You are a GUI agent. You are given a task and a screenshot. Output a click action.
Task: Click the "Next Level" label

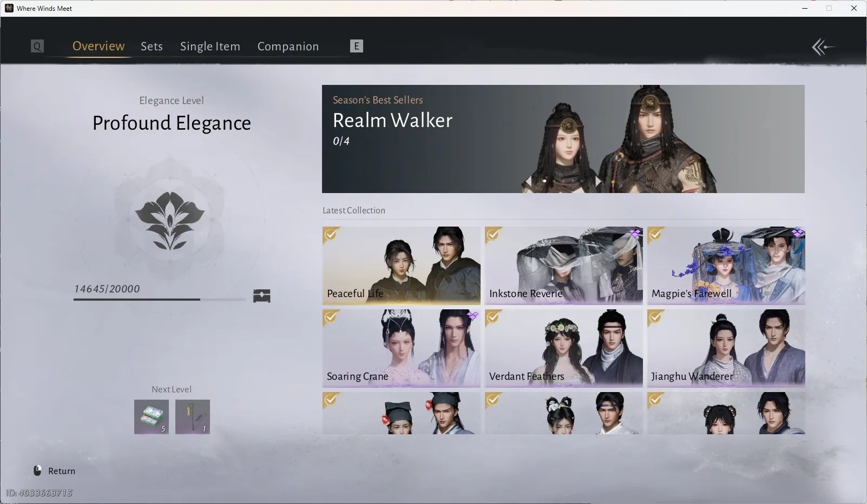[172, 389]
